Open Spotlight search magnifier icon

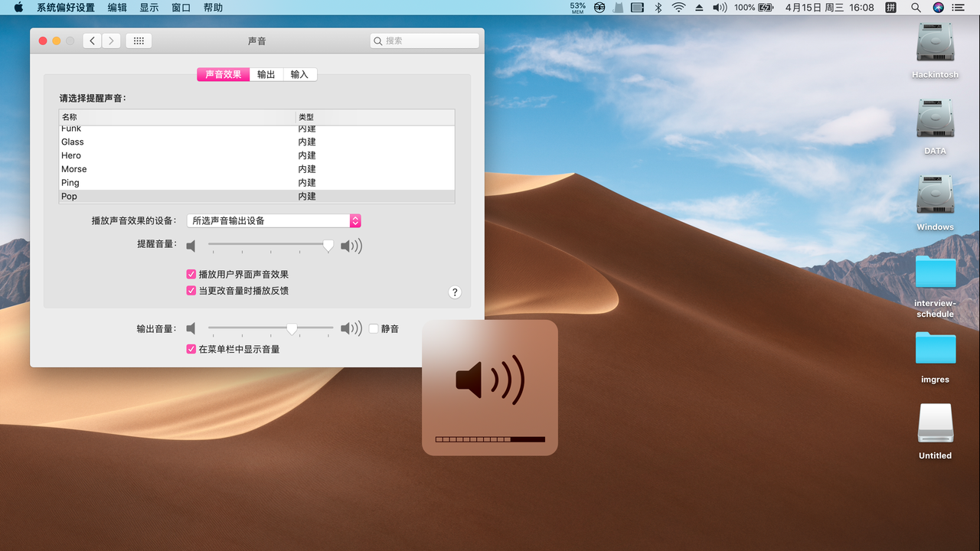coord(916,8)
